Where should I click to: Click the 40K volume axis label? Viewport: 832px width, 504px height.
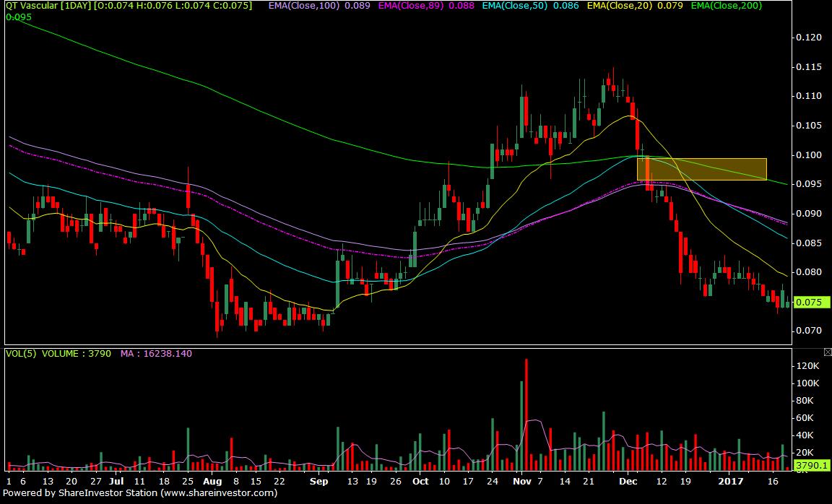coord(805,435)
